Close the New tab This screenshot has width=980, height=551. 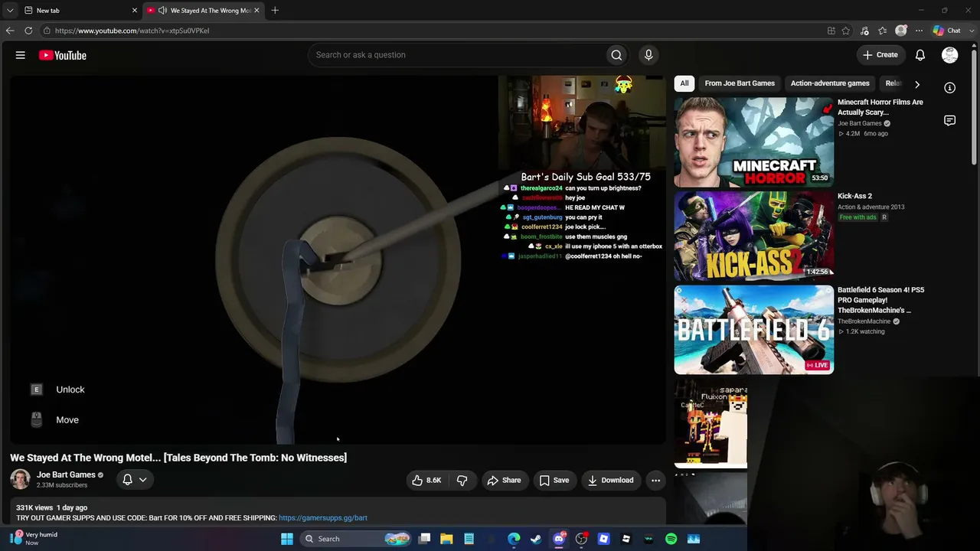[x=135, y=11]
